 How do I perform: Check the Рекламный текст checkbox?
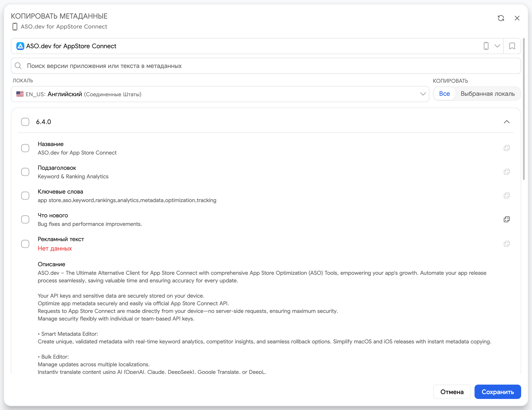[25, 244]
